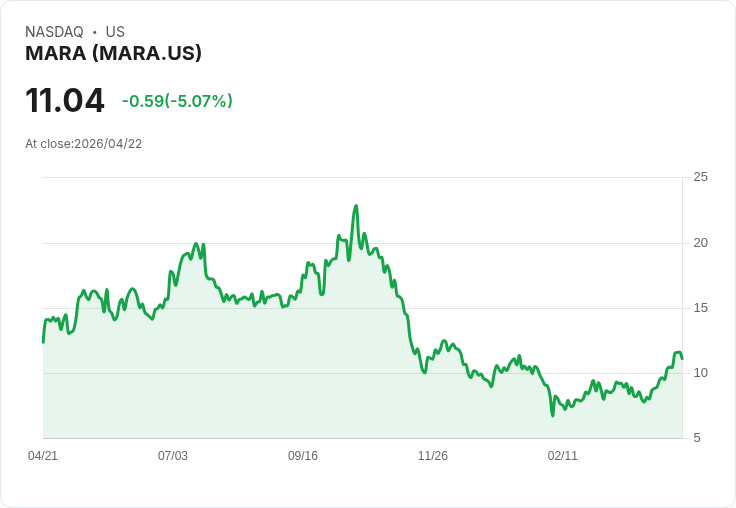The image size is (736, 508).
Task: Click the MARA (MARA.US) stock title
Action: coord(113,53)
